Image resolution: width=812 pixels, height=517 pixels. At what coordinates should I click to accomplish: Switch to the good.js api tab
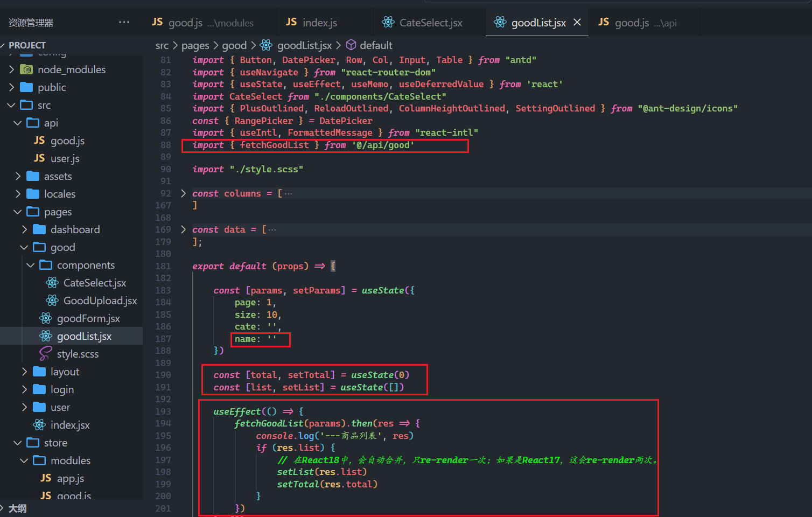tap(644, 22)
